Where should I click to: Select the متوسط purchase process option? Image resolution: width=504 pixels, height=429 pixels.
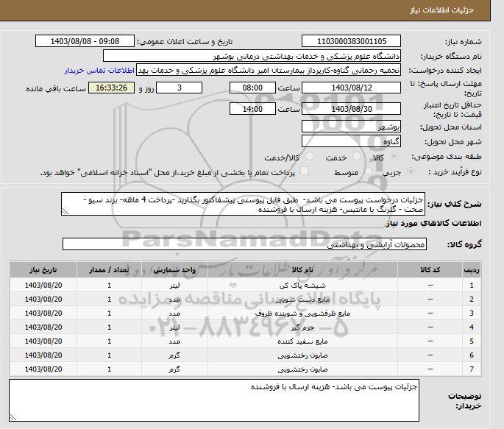369,171
